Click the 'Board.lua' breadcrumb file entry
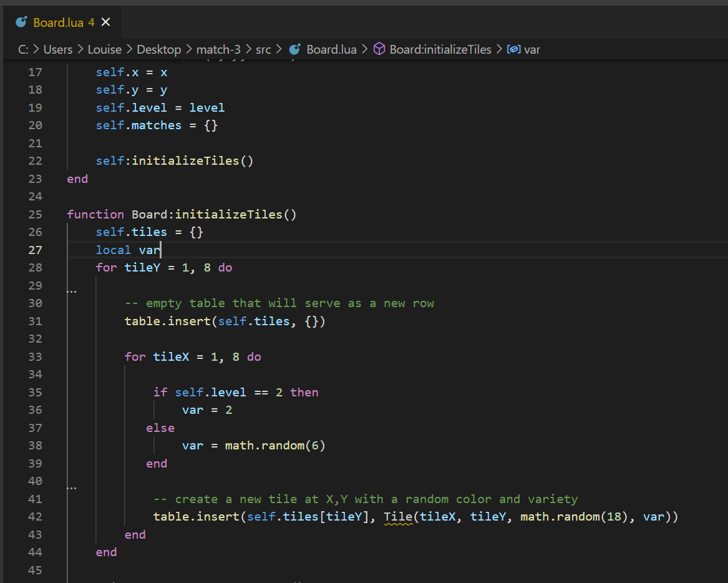The height and width of the screenshot is (583, 728). click(x=331, y=49)
